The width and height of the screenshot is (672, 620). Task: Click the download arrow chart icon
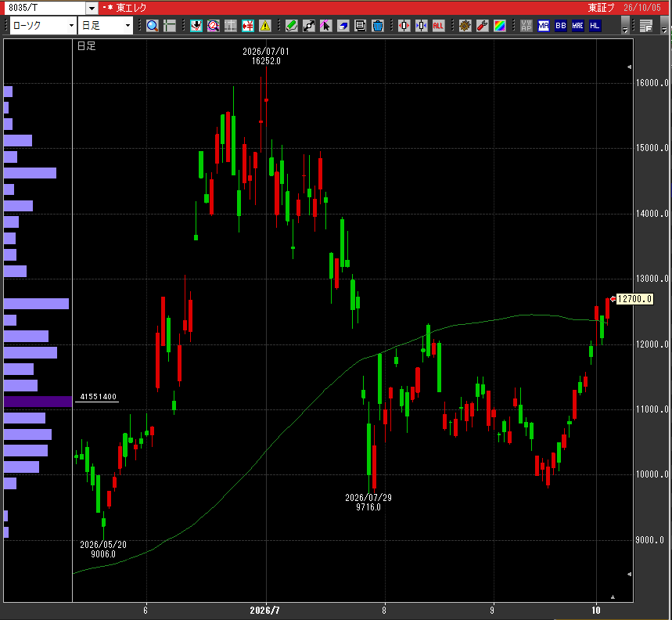coord(196,26)
